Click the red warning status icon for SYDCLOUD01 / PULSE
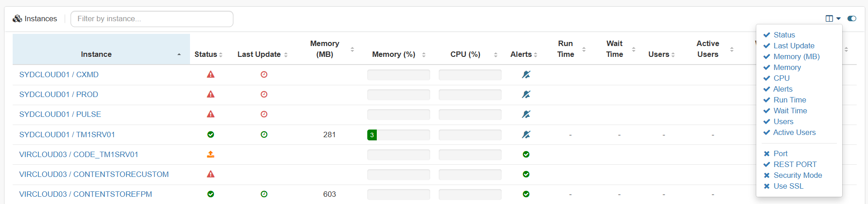The height and width of the screenshot is (204, 868). 211,114
